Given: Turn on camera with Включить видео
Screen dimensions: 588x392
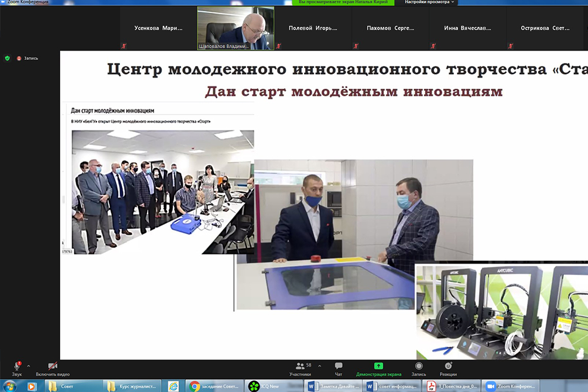Looking at the screenshot, I should pos(52,368).
